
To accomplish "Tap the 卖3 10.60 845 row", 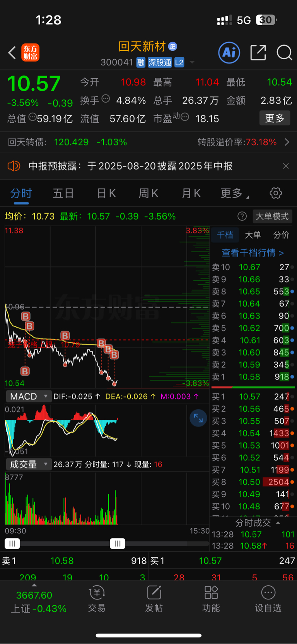I will [253, 352].
